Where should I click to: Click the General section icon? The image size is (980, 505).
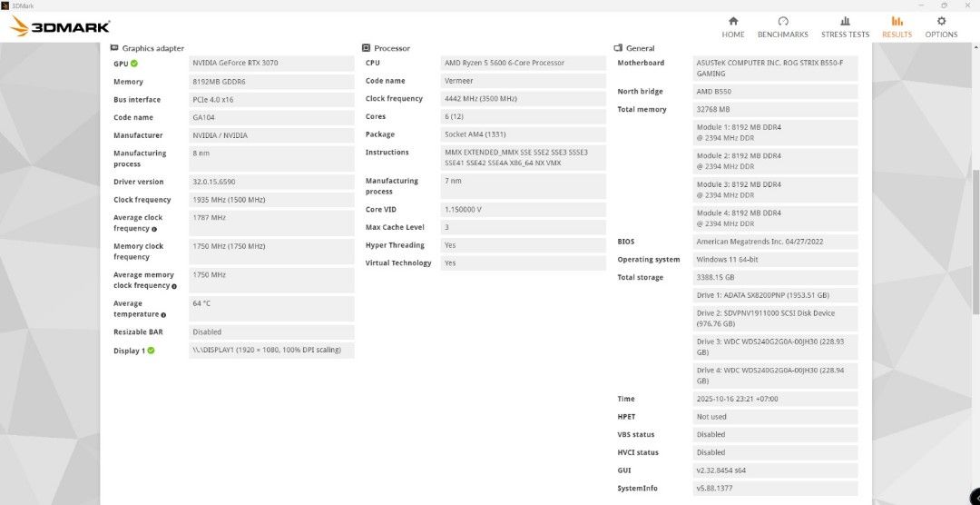[x=618, y=48]
